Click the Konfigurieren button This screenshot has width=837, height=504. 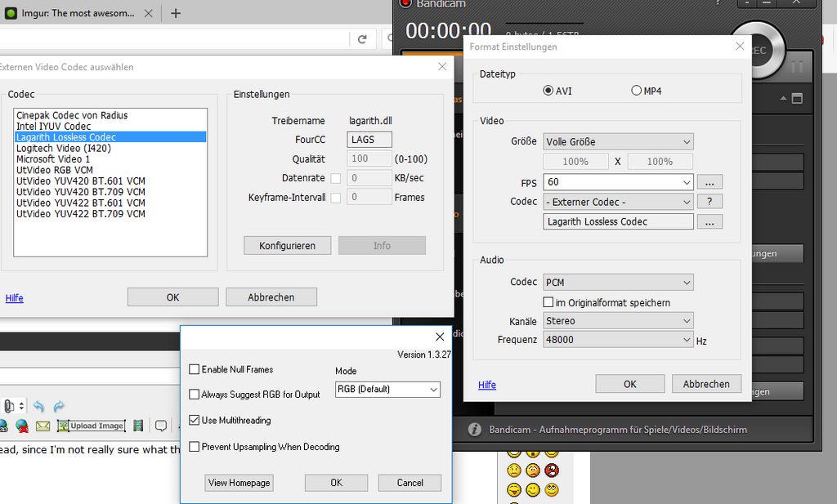[287, 245]
